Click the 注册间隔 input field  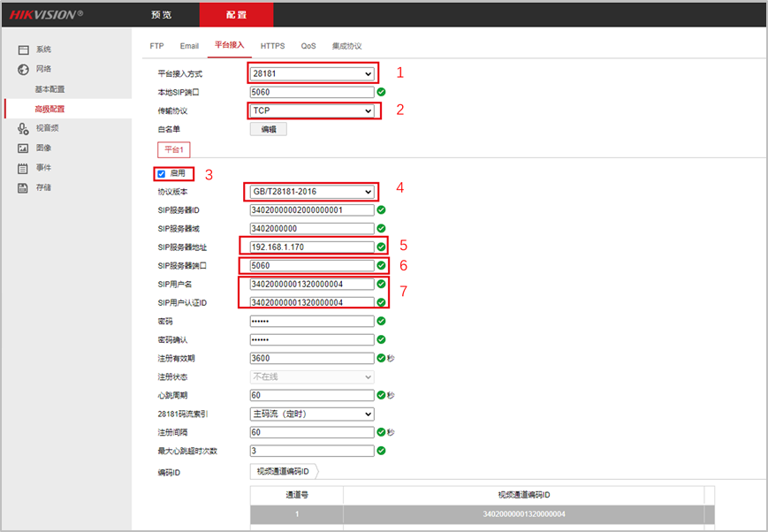(x=312, y=432)
